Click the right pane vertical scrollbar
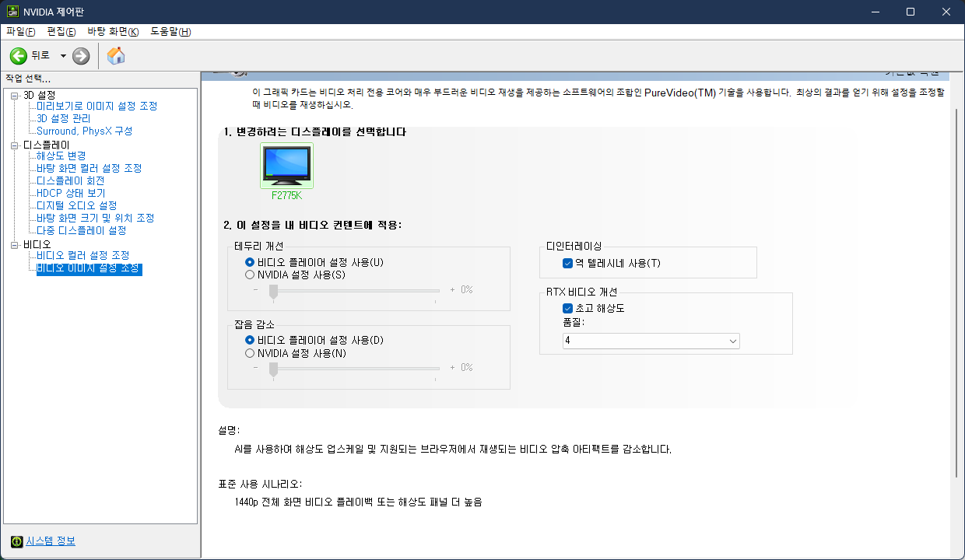The height and width of the screenshot is (560, 965). 958,292
